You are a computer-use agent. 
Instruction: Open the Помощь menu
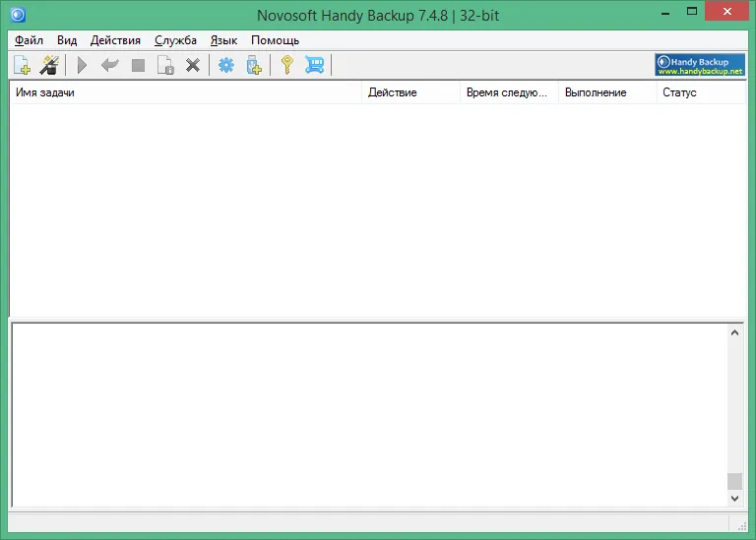coord(275,40)
